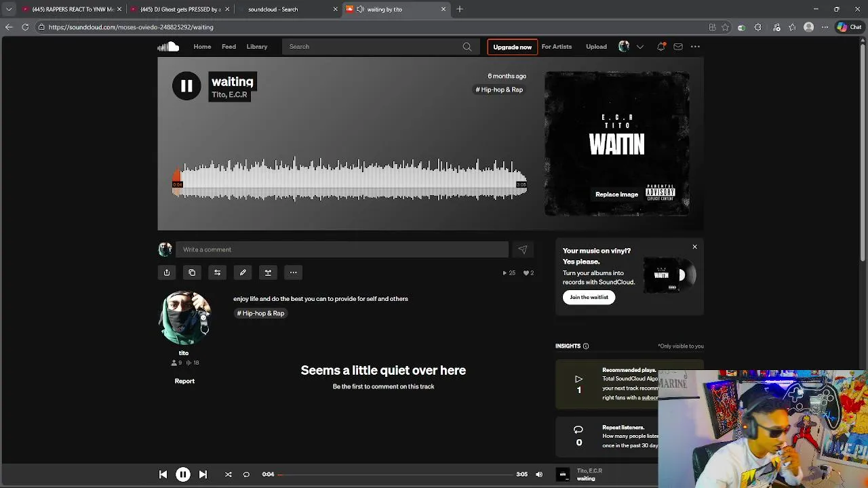868x488 pixels.
Task: Switch to the RAPPERS REACT browser tab
Action: (x=72, y=9)
